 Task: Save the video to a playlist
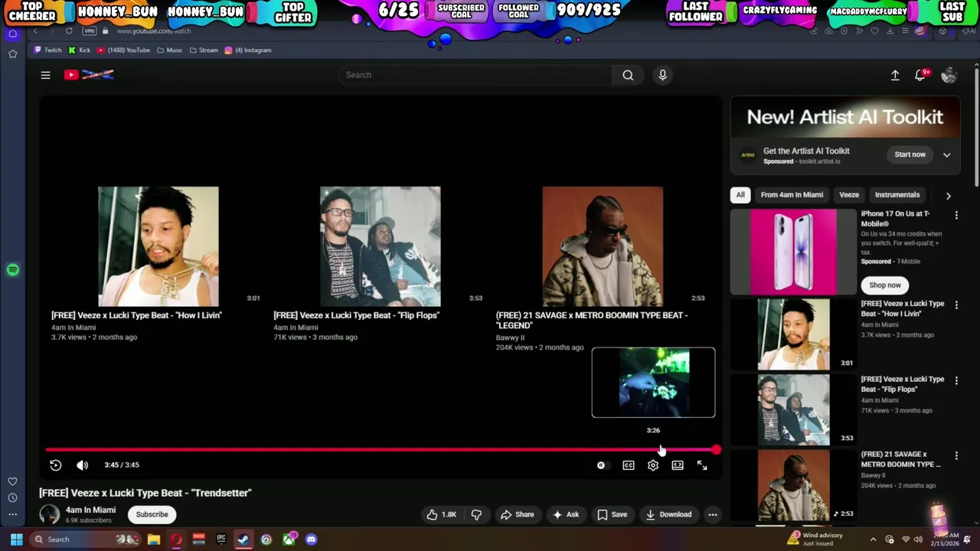[x=612, y=514]
